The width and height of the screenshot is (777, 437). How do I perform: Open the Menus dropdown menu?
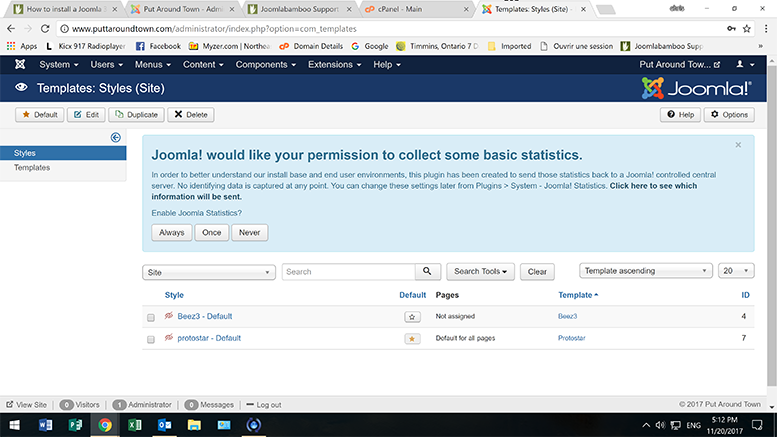pos(153,64)
